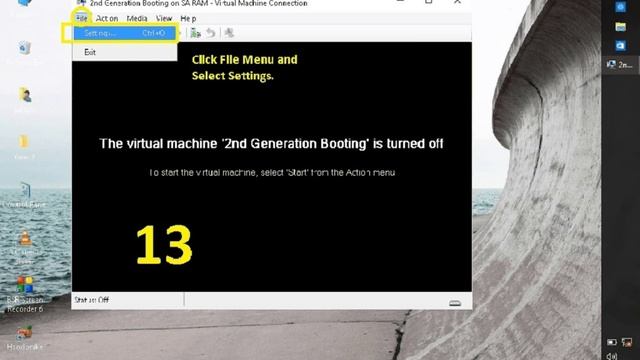Open the Outlook taskbar icon

(620, 45)
